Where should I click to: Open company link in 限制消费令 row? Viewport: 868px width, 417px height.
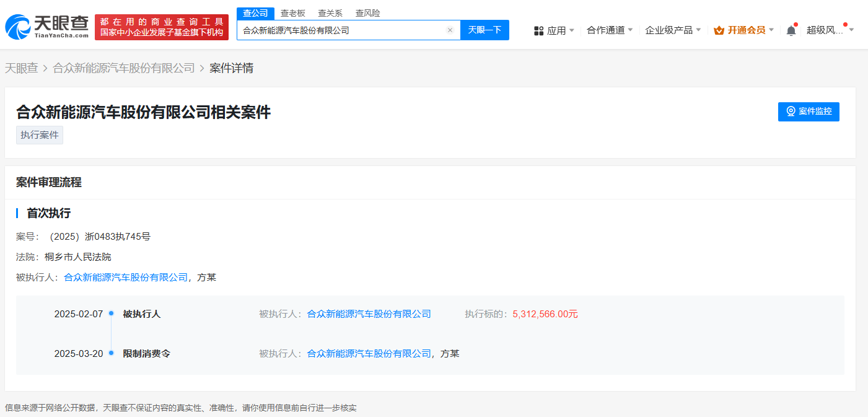pos(369,354)
